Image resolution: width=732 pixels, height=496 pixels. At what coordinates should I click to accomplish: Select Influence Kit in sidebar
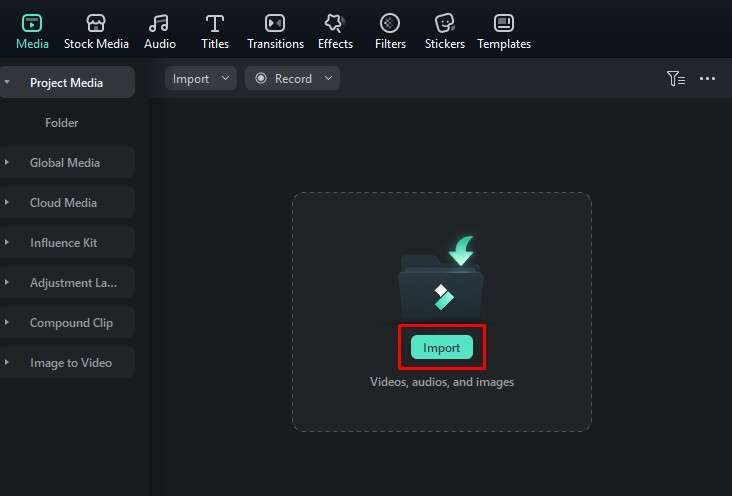tap(67, 242)
